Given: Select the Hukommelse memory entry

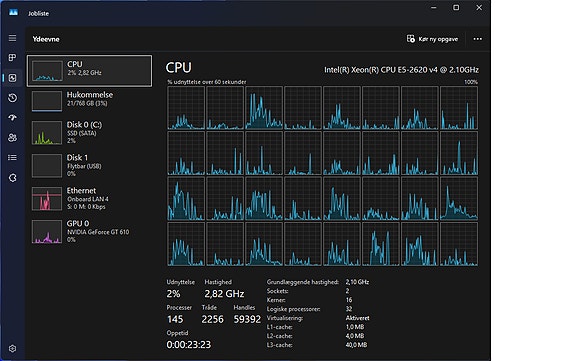Looking at the screenshot, I should (x=89, y=101).
